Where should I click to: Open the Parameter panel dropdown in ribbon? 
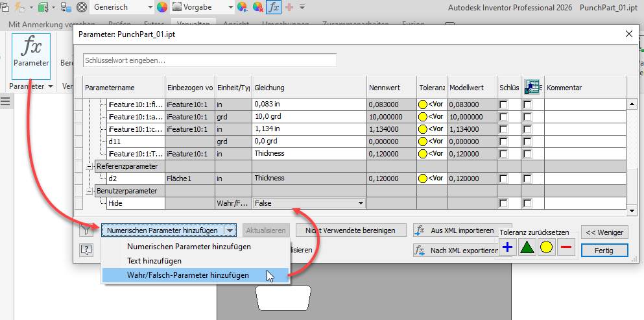click(x=31, y=86)
